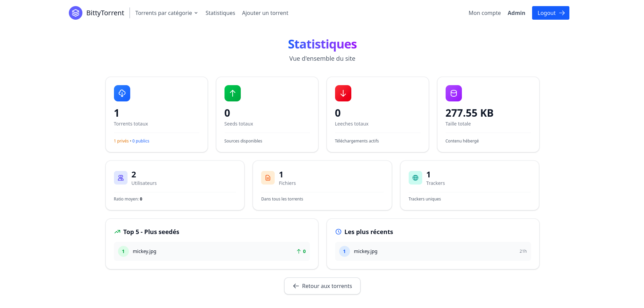This screenshot has height=308, width=644.
Task: Click the 'Sources disponibles' caption
Action: 243,141
